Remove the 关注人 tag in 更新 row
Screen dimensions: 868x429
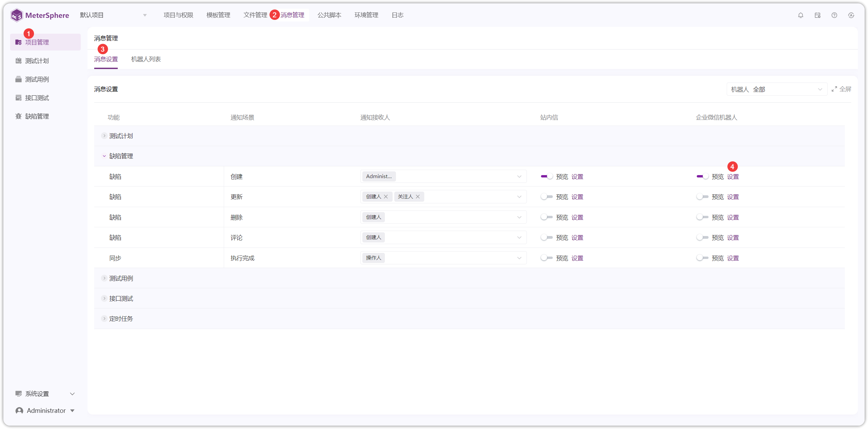418,197
